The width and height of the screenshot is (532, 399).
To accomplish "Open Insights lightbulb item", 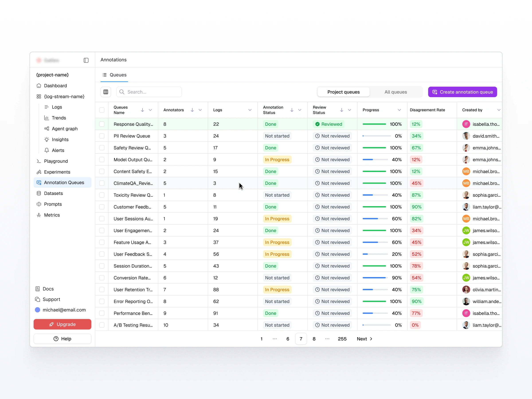I will tap(60, 139).
